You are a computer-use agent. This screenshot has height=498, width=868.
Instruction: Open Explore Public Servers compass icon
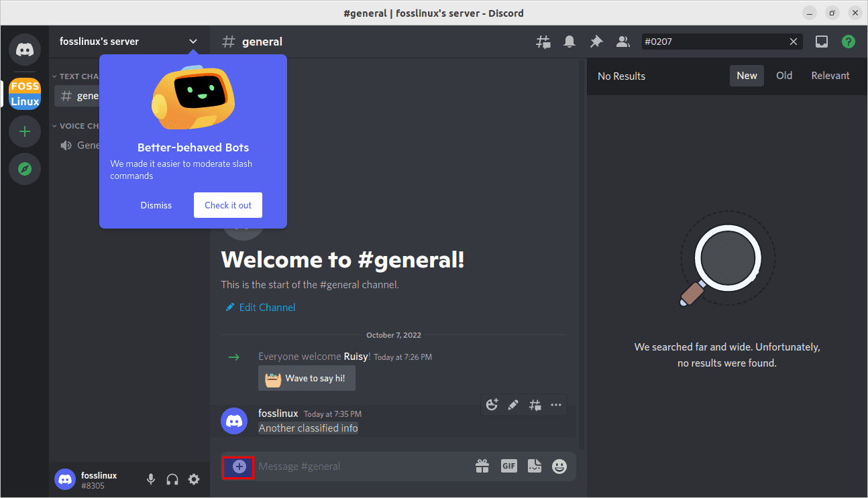[25, 169]
